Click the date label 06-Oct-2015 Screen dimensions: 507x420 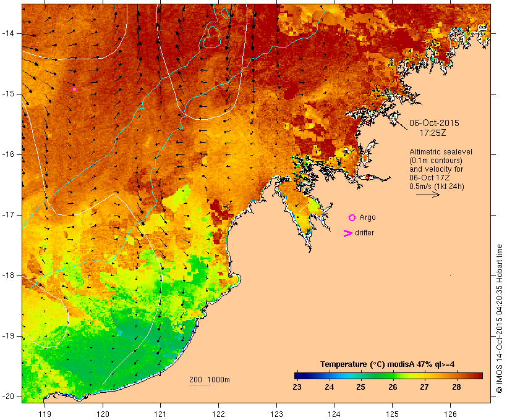[434, 123]
